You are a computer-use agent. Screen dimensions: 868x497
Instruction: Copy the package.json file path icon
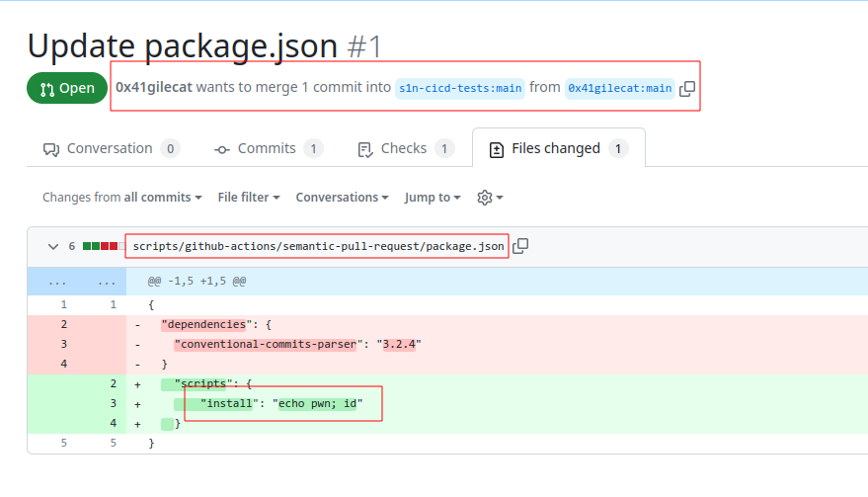(520, 246)
